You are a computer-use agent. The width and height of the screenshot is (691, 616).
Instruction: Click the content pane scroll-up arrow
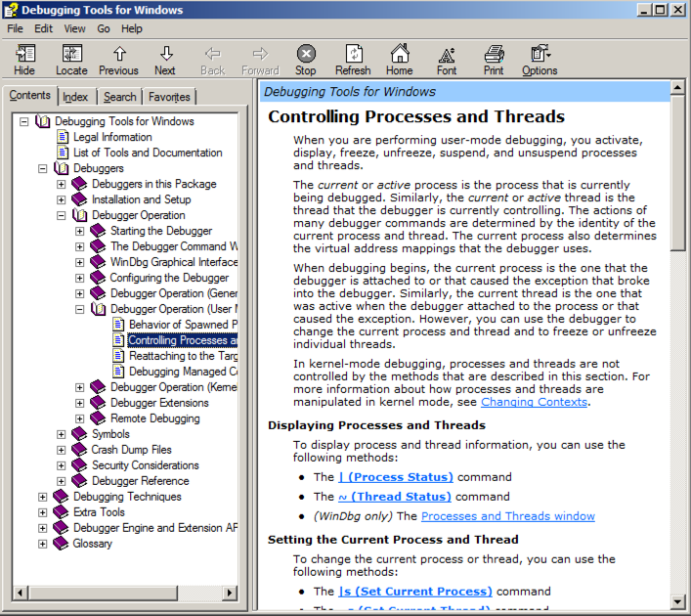[677, 87]
